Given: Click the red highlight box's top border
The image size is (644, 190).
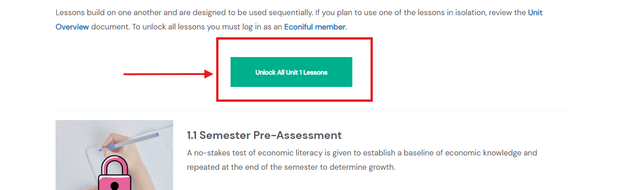Looking at the screenshot, I should (294, 39).
